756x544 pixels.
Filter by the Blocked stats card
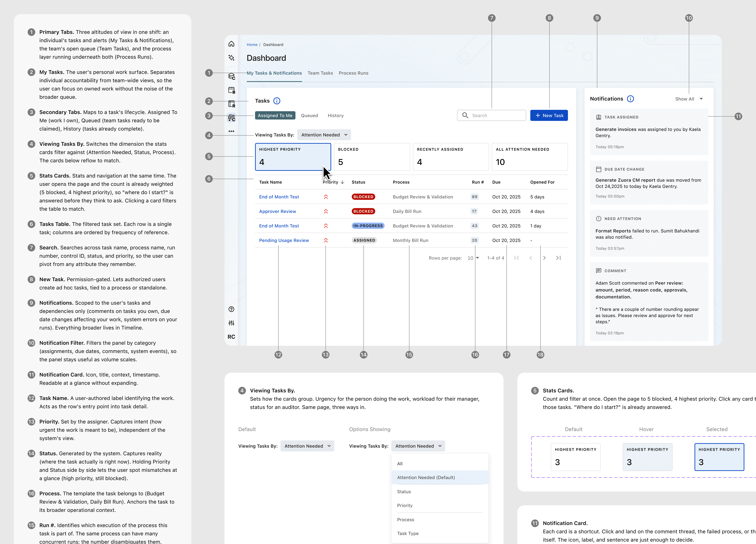point(372,157)
